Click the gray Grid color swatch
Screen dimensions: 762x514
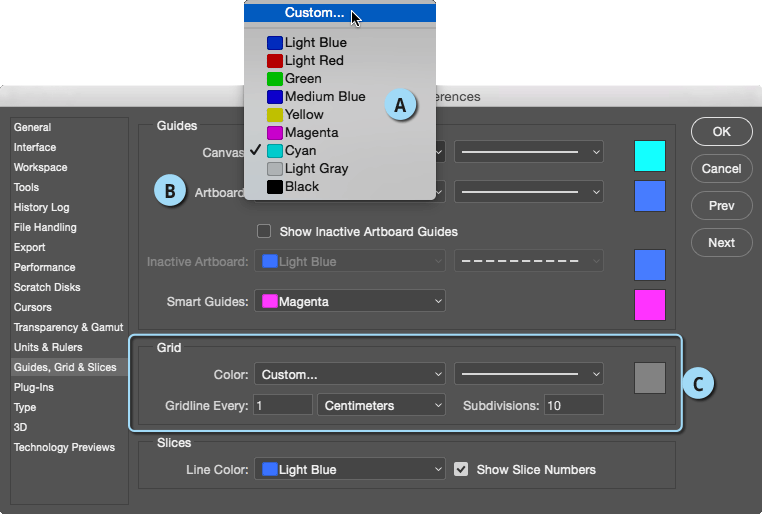coord(650,378)
